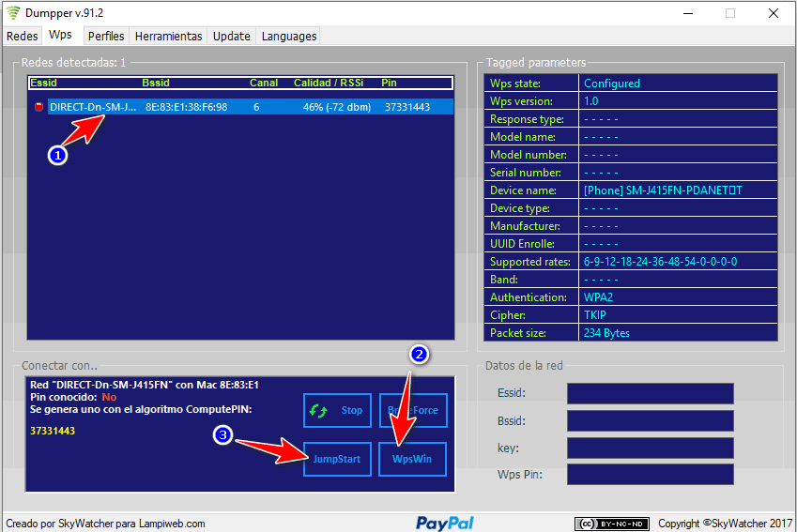Launch the BruteForce button
Image resolution: width=797 pixels, height=532 pixels.
point(413,410)
